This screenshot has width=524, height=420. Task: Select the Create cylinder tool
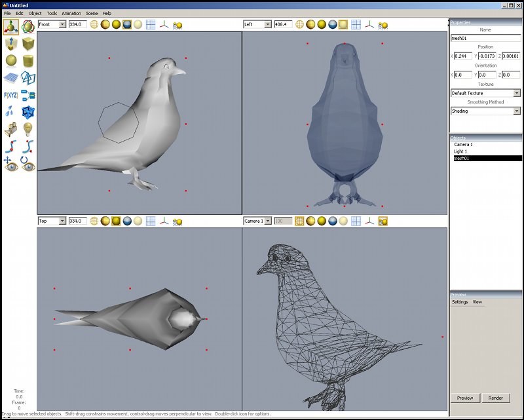28,61
